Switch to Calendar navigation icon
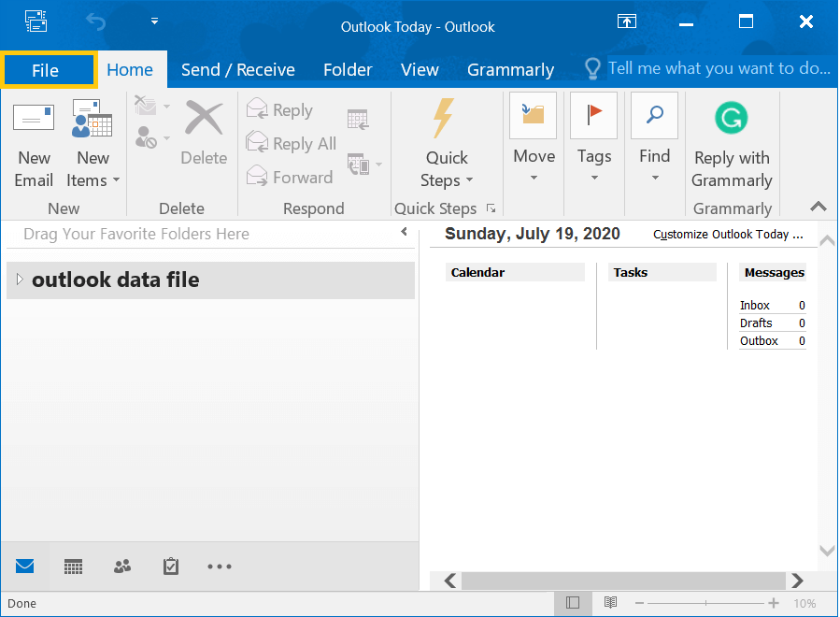 point(74,567)
